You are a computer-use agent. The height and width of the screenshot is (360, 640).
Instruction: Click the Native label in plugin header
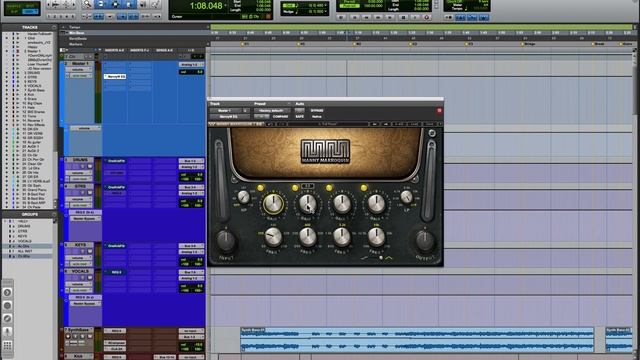click(x=316, y=117)
